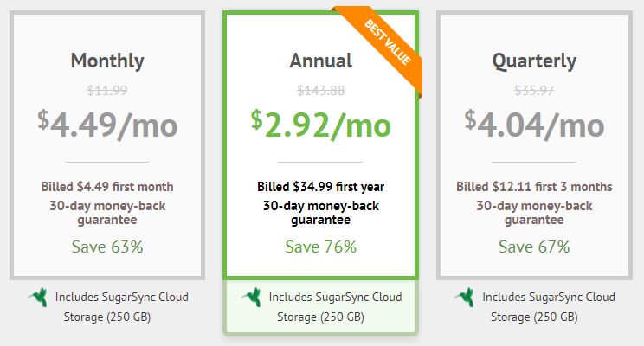Viewport: 644px width, 346px height.
Task: Click the $2.92/mo green price
Action: [x=321, y=125]
